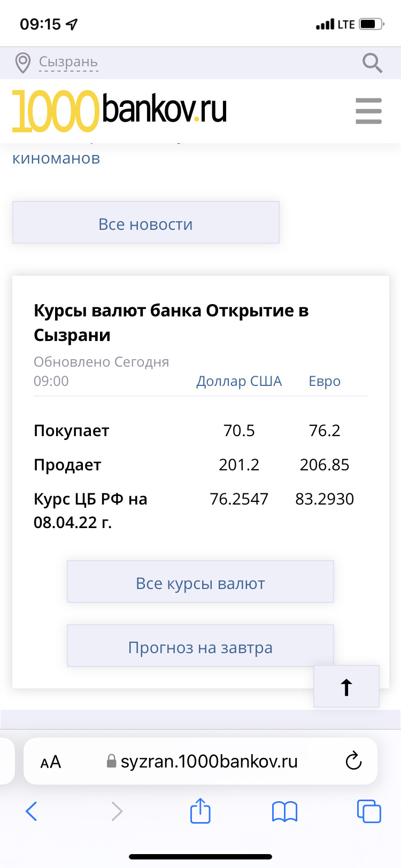Open Прогноз на завтра
This screenshot has height=868, width=401.
[x=200, y=647]
